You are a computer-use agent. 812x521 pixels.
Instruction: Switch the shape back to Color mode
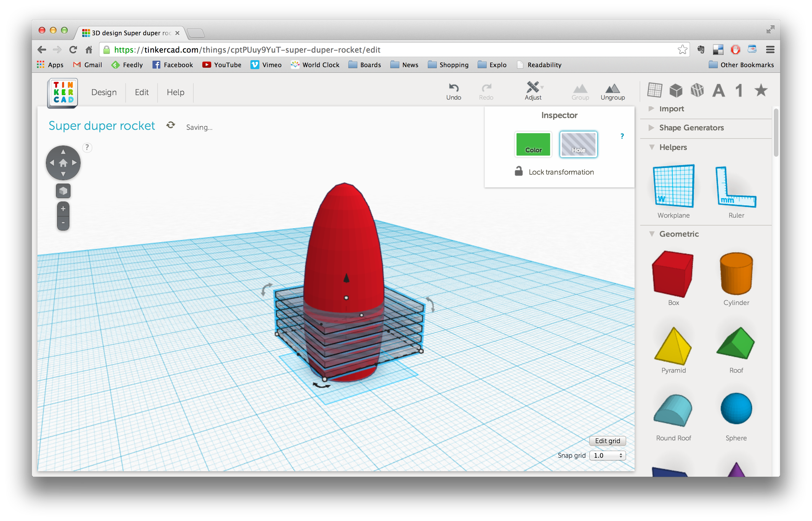pos(533,144)
